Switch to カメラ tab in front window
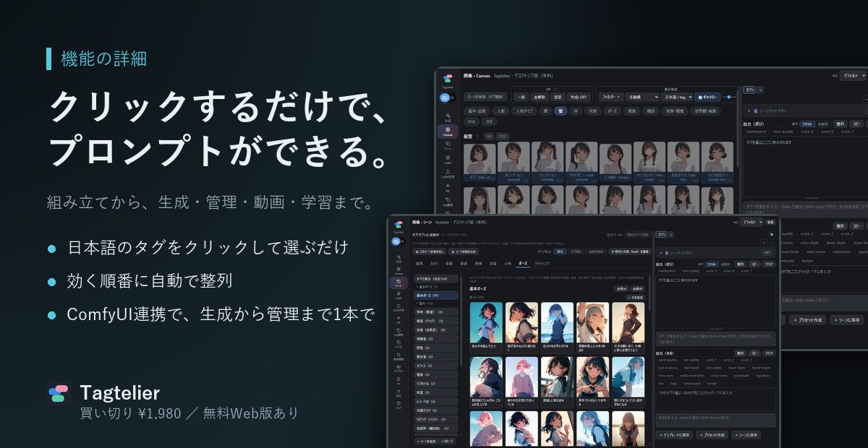Image resolution: width=868 pixels, height=448 pixels. coord(434,264)
